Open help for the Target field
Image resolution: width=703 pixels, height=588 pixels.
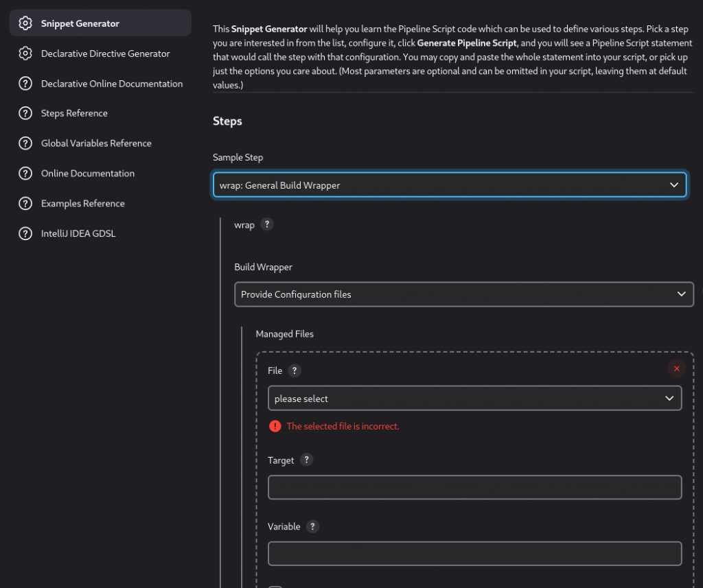click(x=306, y=460)
